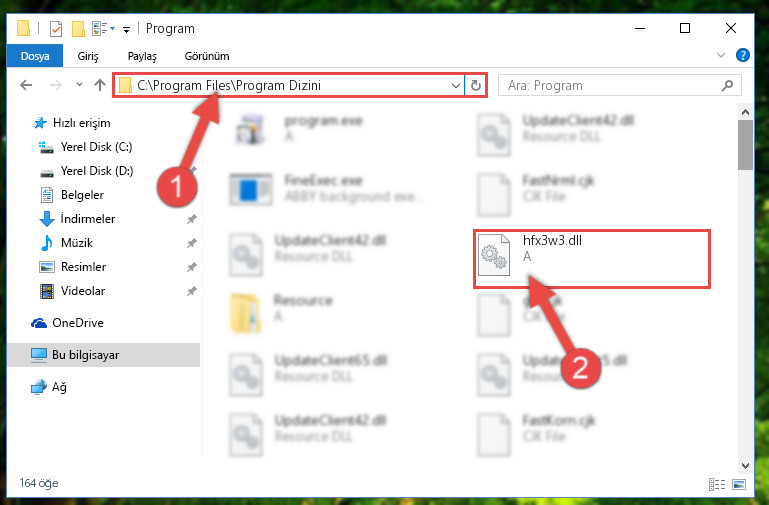Screen dimensions: 769x505
Task: Expand the ribbon with the chevron
Action: pos(720,55)
